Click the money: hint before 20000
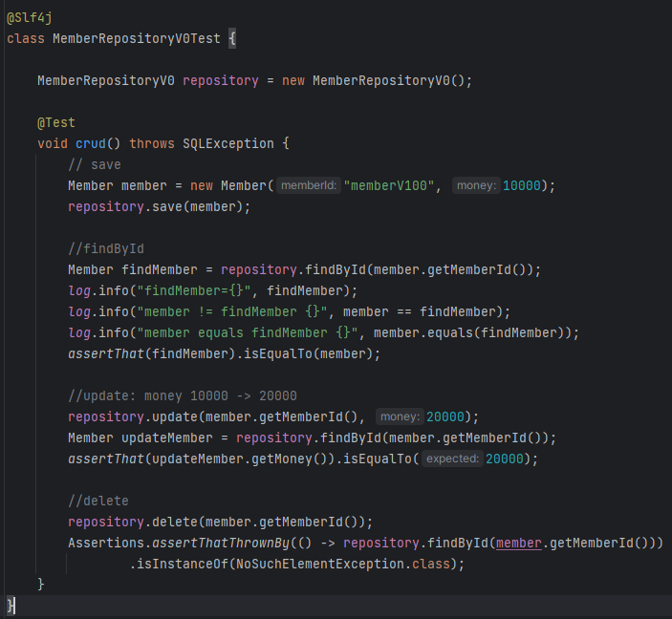Viewport: 672px width, 619px height. (x=400, y=416)
